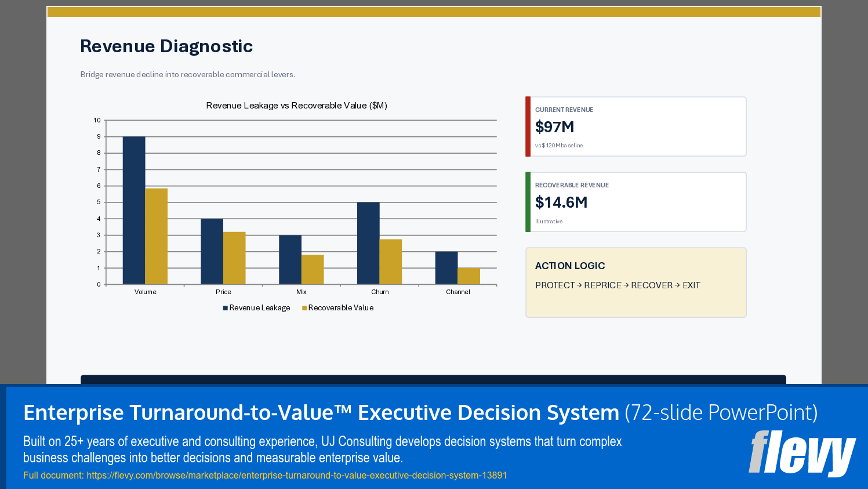This screenshot has height=489, width=868.
Task: Click the Price axis label
Action: [223, 292]
